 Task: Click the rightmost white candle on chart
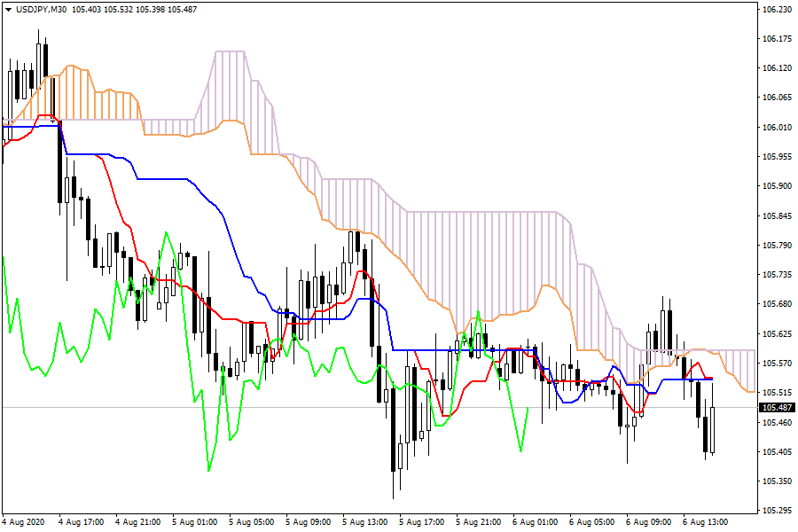point(712,430)
